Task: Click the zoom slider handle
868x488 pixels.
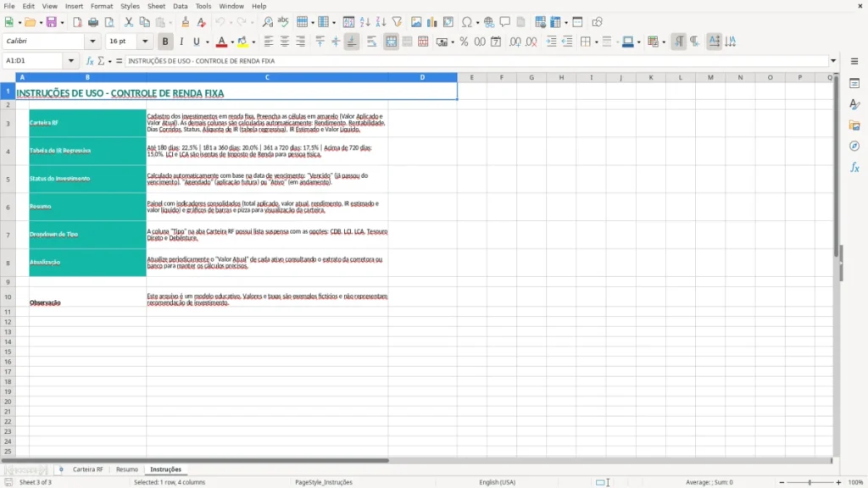Action: 810,482
